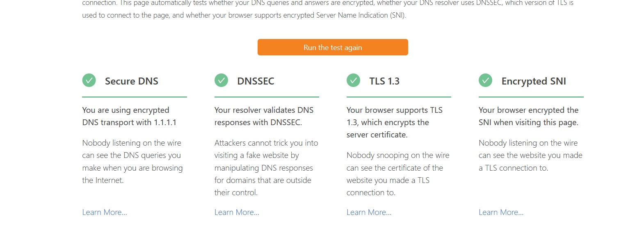The width and height of the screenshot is (644, 233).
Task: Click the resolver validates DNS responses text
Action: pos(264,116)
